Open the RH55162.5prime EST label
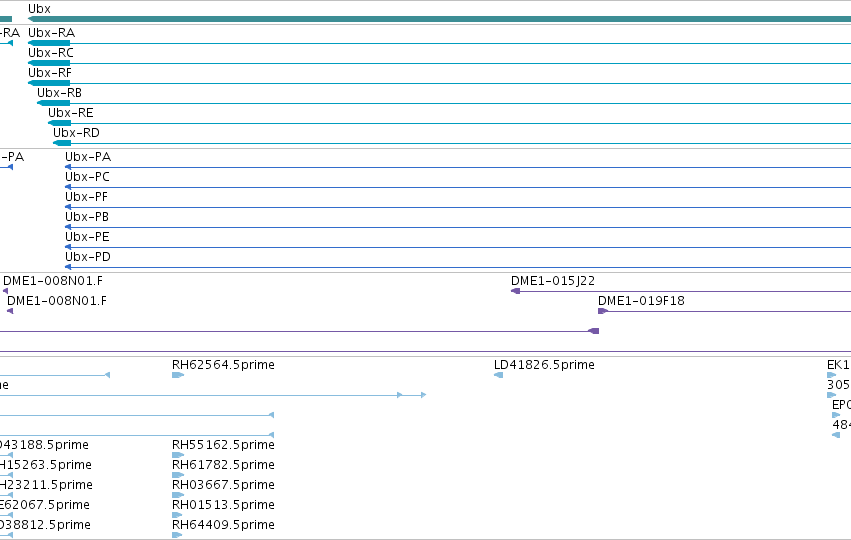 click(x=223, y=445)
